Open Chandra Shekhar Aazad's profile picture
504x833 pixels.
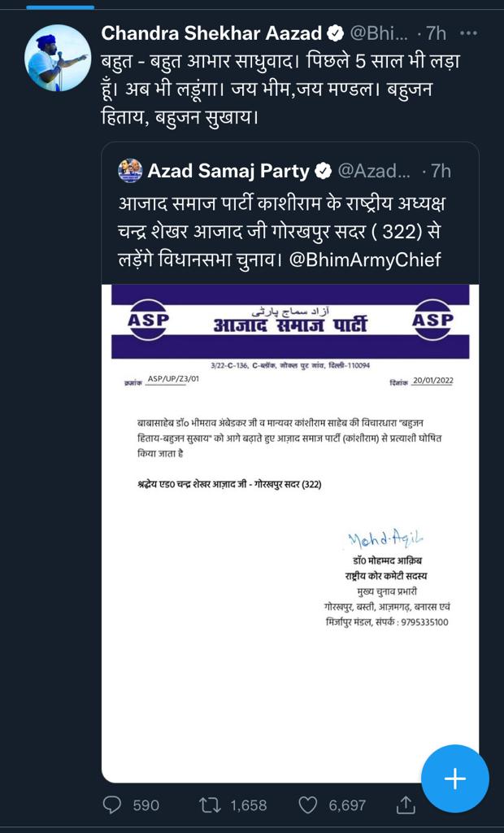point(58,58)
